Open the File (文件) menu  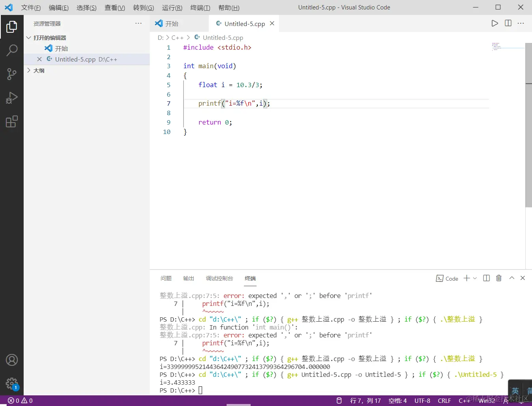(31, 7)
